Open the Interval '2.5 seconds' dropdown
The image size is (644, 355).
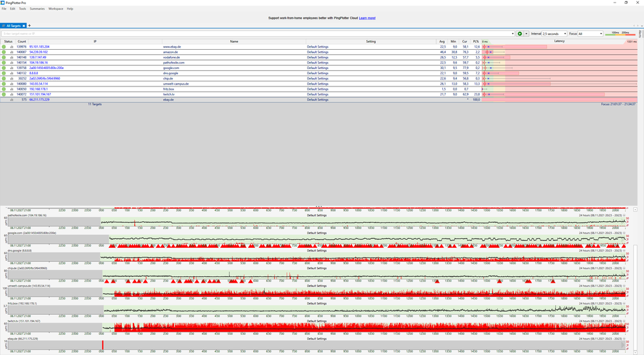pos(554,34)
